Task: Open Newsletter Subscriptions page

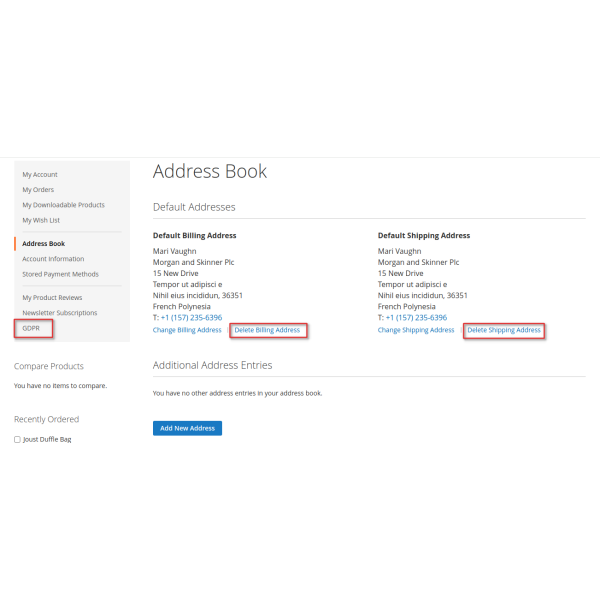Action: coord(60,313)
